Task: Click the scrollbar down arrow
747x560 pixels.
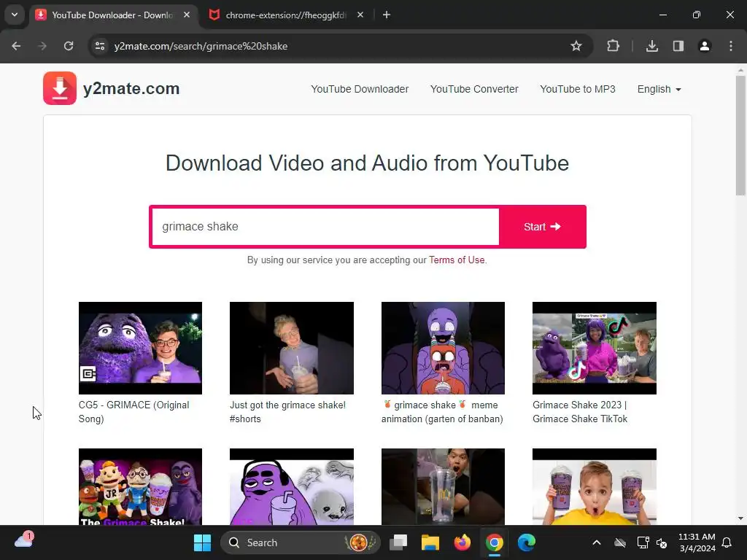Action: (x=740, y=518)
